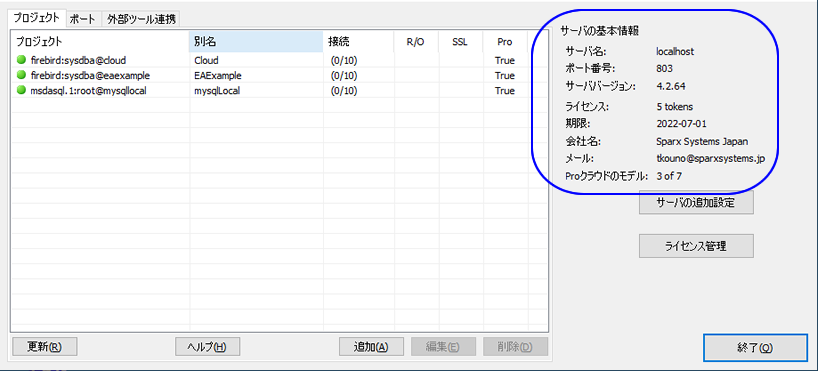Open the 外部ツール連携 tab

click(141, 19)
